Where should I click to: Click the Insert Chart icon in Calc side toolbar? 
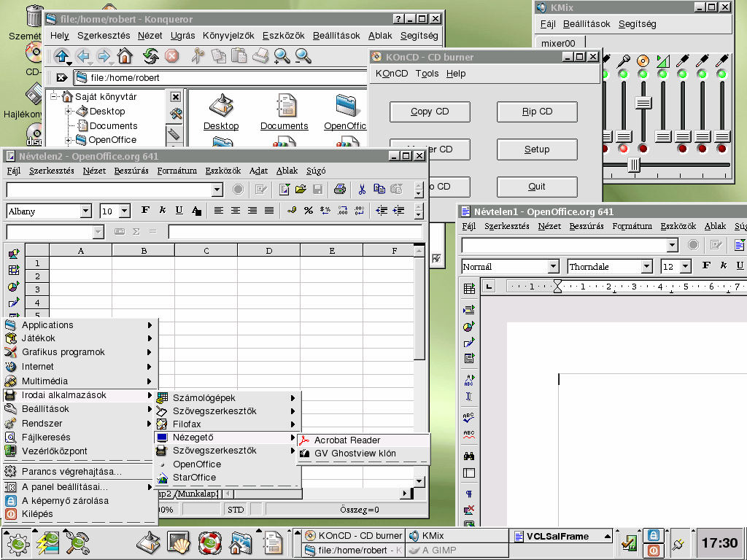pyautogui.click(x=14, y=287)
